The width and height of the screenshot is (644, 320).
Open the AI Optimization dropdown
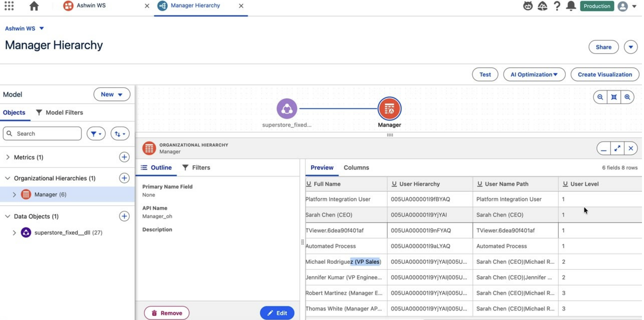point(534,74)
